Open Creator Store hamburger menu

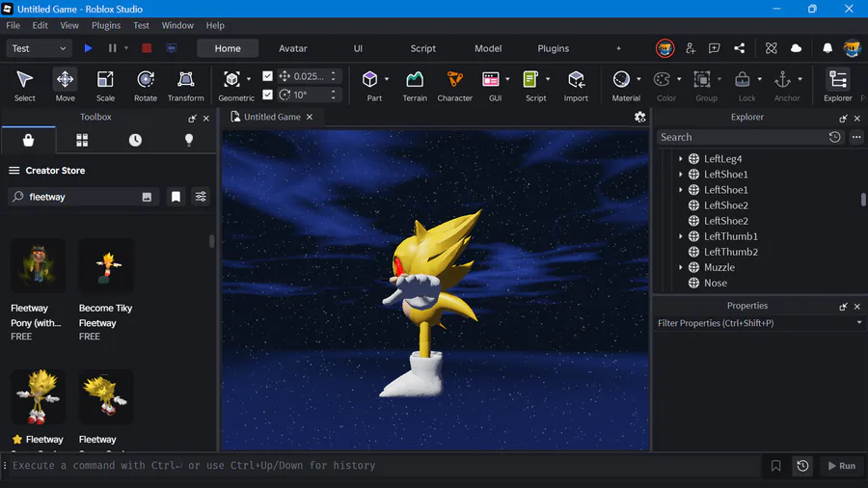pos(14,171)
